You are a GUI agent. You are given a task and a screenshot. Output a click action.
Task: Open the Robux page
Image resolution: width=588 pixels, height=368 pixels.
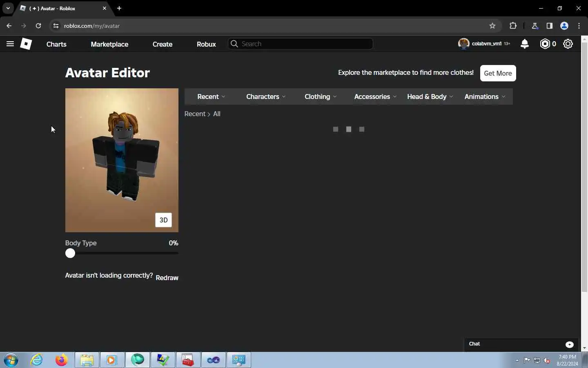pos(206,44)
